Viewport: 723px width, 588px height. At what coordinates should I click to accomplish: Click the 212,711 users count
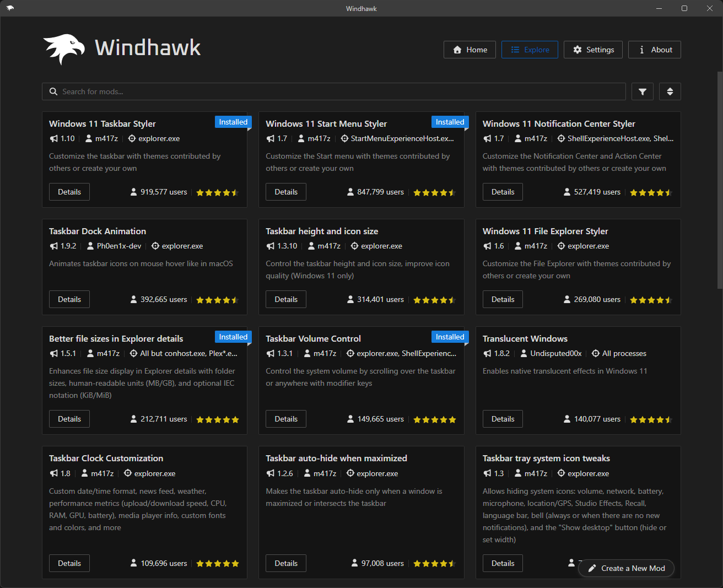[x=164, y=419]
